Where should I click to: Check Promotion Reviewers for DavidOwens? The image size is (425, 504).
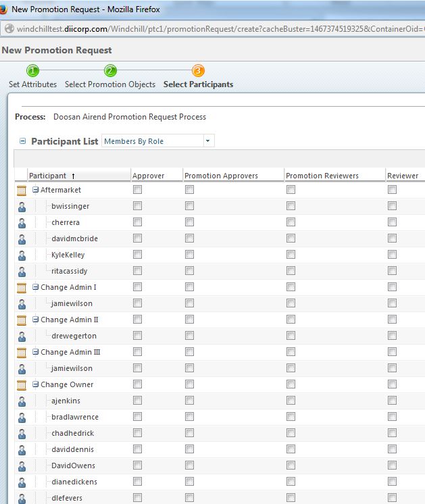click(291, 465)
